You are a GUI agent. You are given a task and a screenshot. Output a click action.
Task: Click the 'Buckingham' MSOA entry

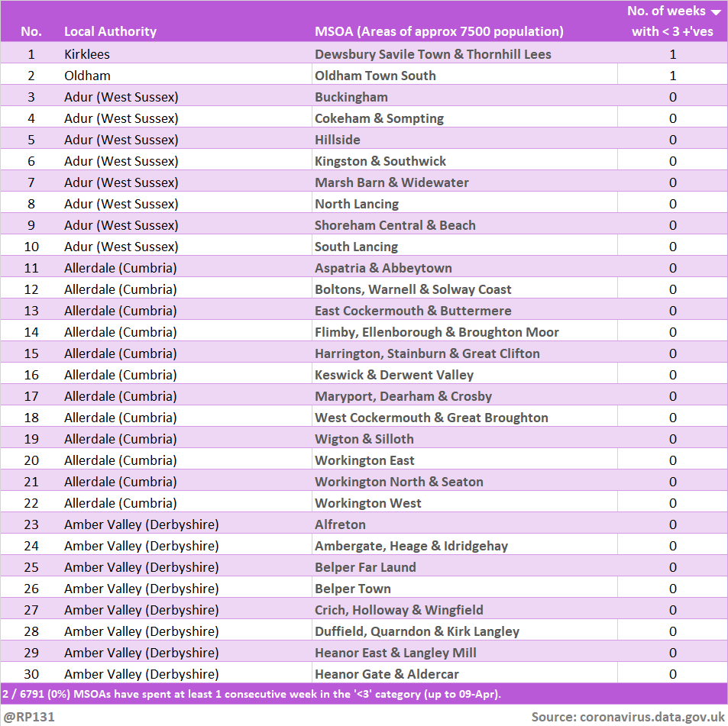pyautogui.click(x=351, y=97)
